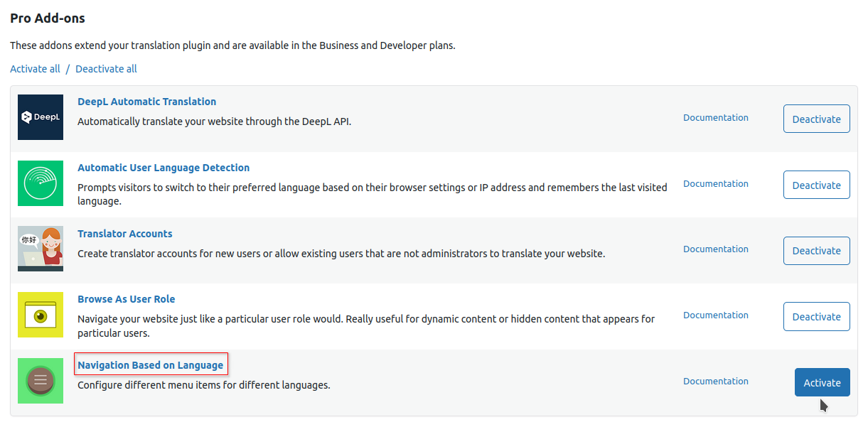Open the Browse As User Role title link
The image size is (868, 427).
pos(126,299)
